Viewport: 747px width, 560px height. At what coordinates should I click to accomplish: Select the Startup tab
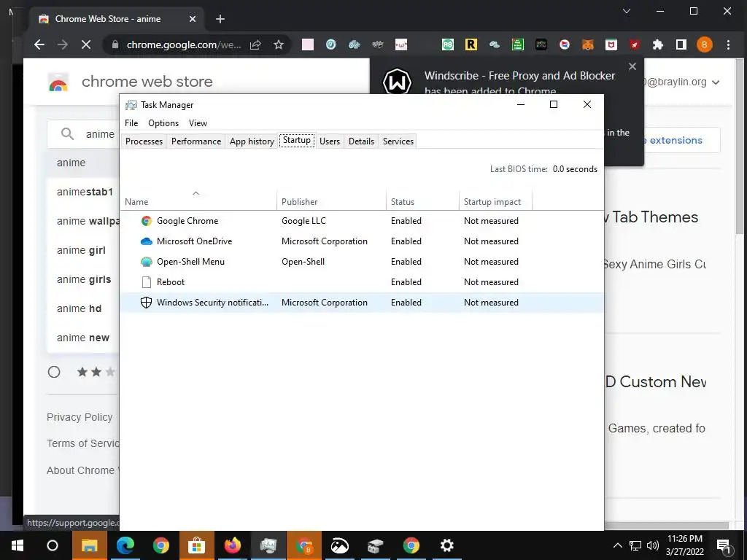tap(297, 141)
